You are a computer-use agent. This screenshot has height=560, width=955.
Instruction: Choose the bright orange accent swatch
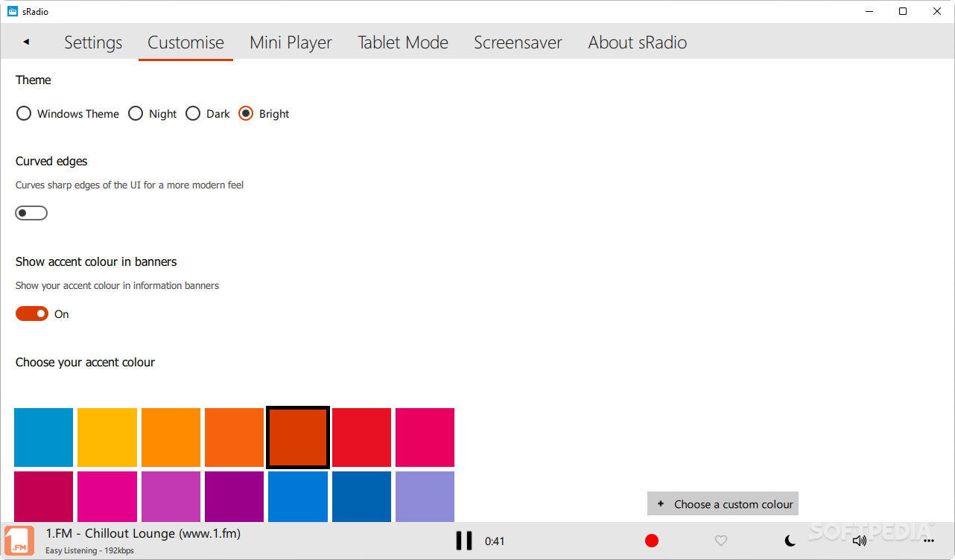[235, 437]
